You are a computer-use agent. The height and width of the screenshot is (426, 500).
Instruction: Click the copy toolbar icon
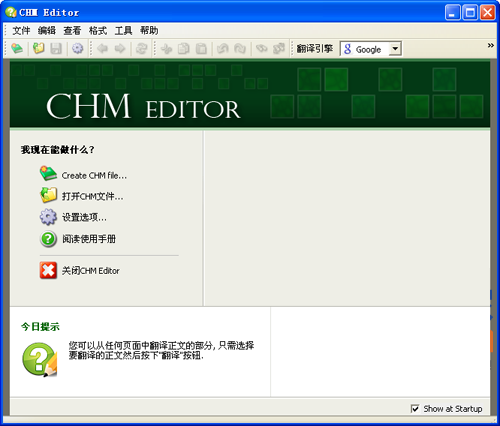183,49
